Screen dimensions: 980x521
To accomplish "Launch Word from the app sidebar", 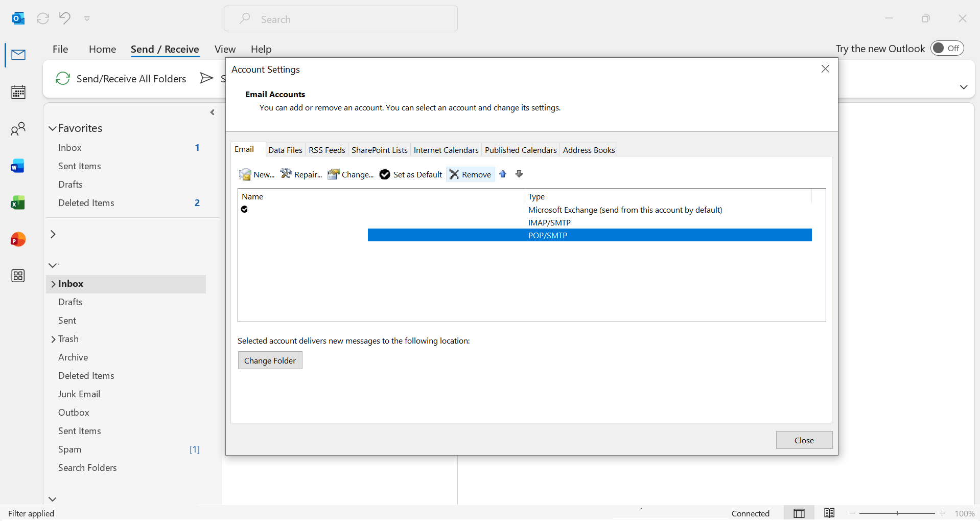I will click(18, 166).
